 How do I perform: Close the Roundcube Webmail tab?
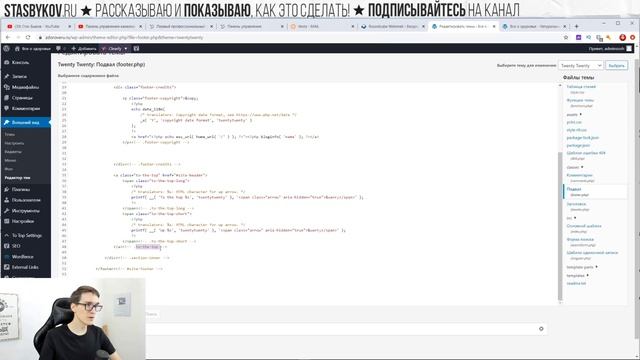click(x=423, y=26)
